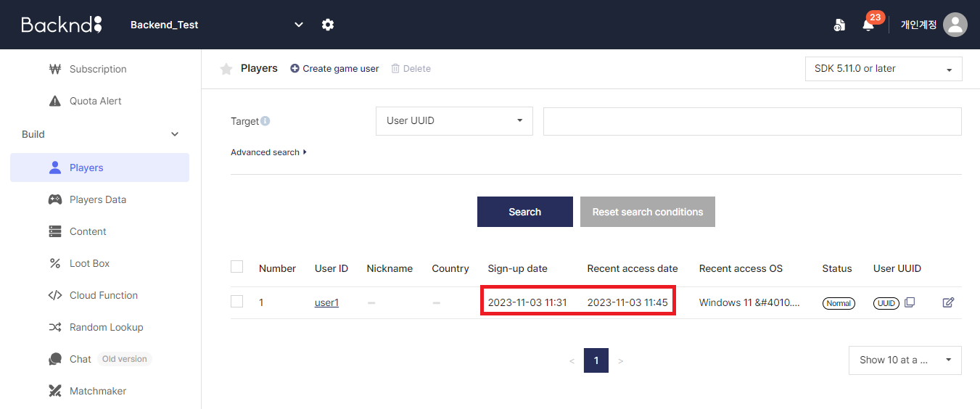The image size is (980, 409).
Task: Click Create game user
Action: tap(334, 69)
